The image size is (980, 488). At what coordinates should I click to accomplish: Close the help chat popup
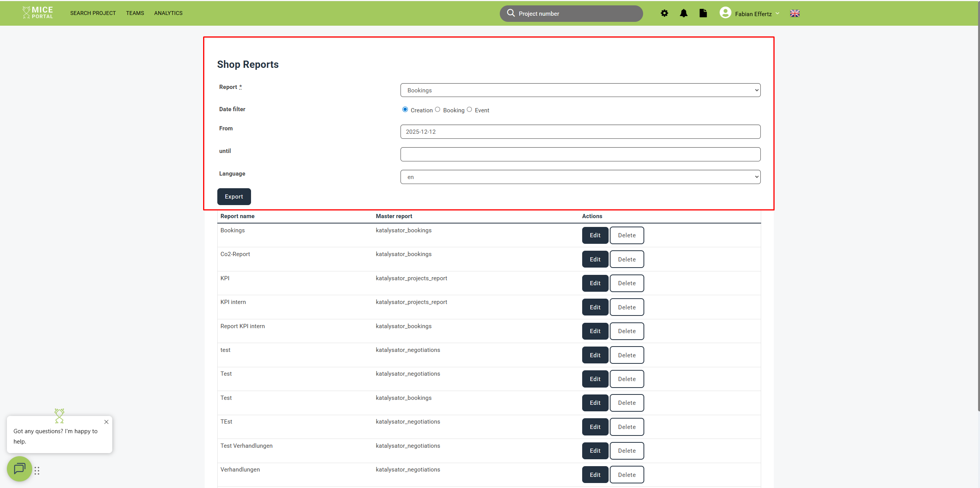106,422
